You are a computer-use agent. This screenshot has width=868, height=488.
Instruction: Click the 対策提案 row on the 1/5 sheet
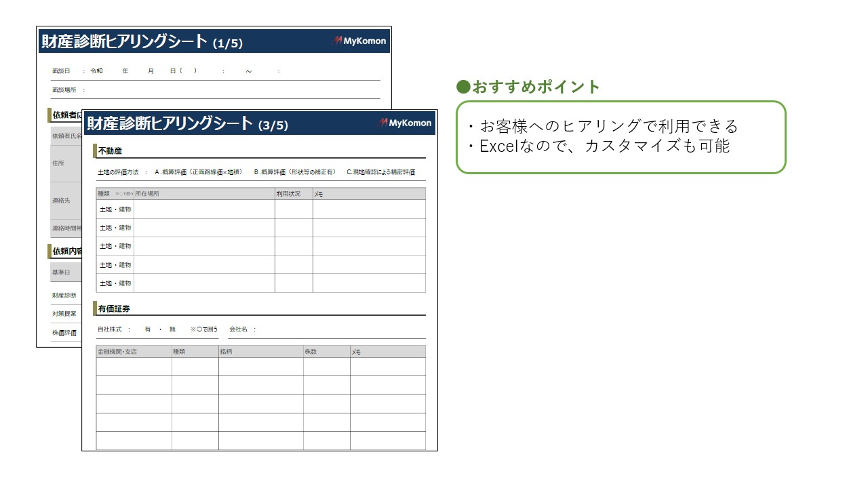[64, 314]
